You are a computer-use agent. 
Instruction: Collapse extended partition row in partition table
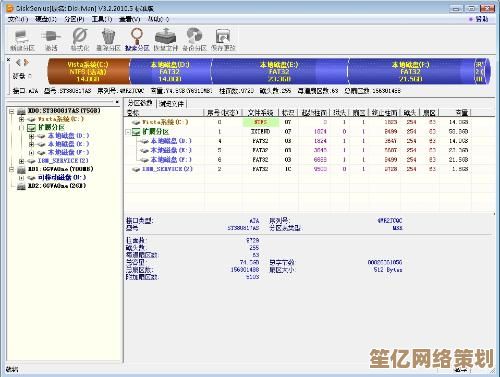pyautogui.click(x=128, y=132)
